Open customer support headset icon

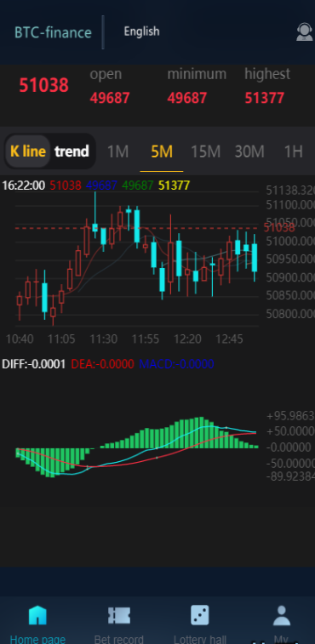(304, 32)
